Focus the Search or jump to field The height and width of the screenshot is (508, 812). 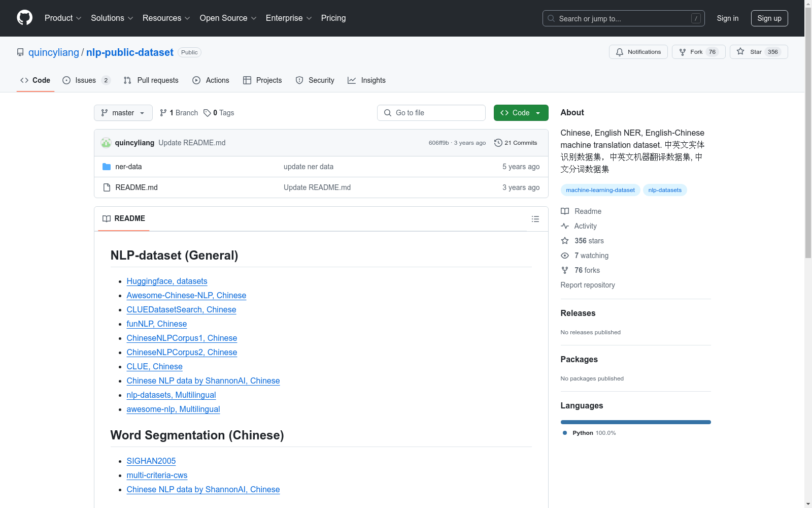tap(624, 18)
